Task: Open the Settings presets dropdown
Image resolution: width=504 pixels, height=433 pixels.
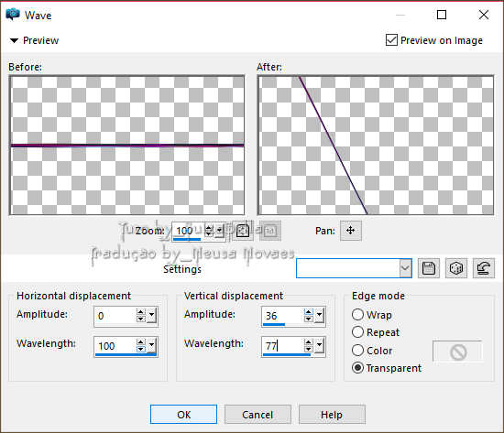Action: pos(405,268)
